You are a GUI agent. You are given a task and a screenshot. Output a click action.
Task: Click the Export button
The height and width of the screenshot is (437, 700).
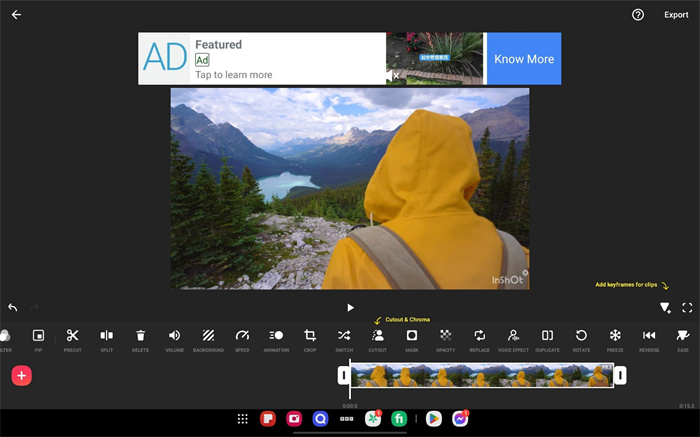point(676,15)
